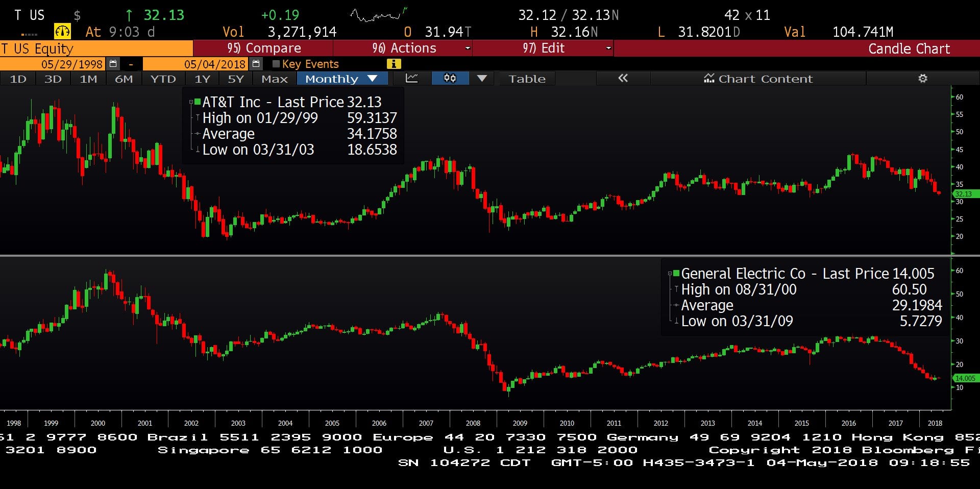Click the high price H 32.16N
The width and height of the screenshot is (980, 489).
point(564,32)
